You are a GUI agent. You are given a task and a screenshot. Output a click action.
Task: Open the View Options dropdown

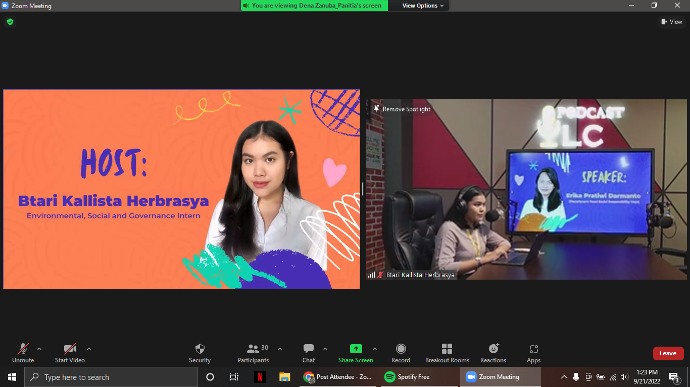coord(422,6)
